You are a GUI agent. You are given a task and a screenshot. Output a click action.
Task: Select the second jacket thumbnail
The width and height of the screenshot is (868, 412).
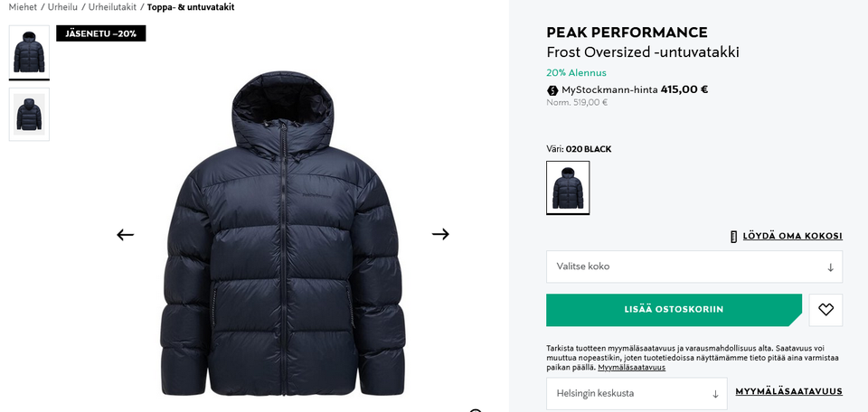29,114
